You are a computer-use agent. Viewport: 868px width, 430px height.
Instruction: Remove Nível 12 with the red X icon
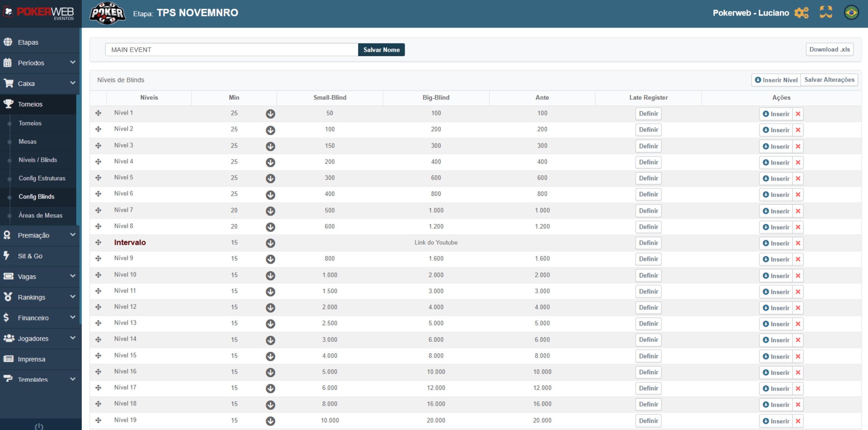click(x=798, y=308)
